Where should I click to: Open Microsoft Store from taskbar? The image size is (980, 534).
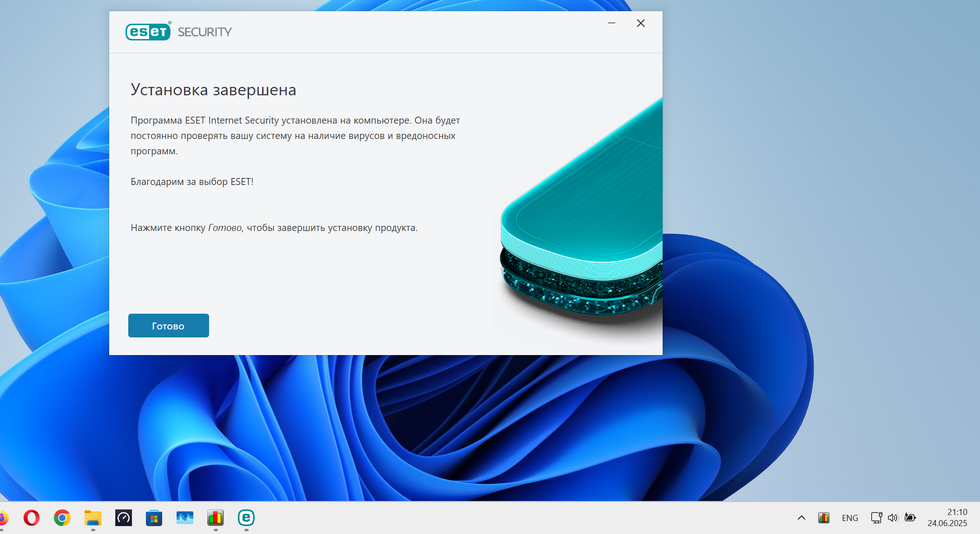coord(154,517)
